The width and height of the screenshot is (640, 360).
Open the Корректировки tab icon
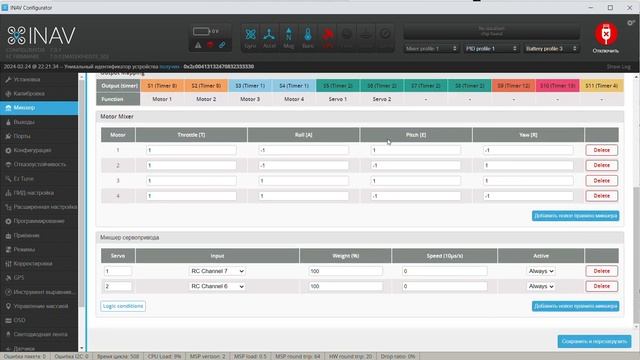click(8, 264)
